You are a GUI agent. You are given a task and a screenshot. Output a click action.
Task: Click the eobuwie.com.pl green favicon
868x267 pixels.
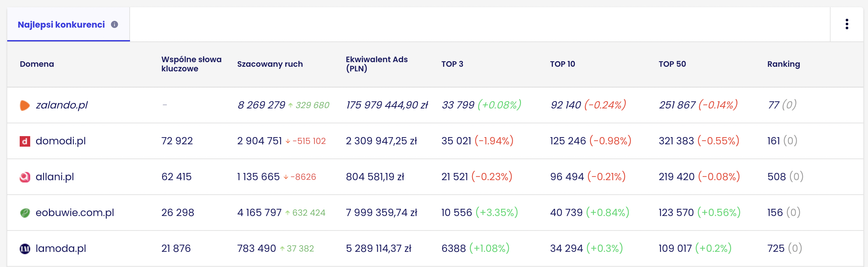click(25, 213)
